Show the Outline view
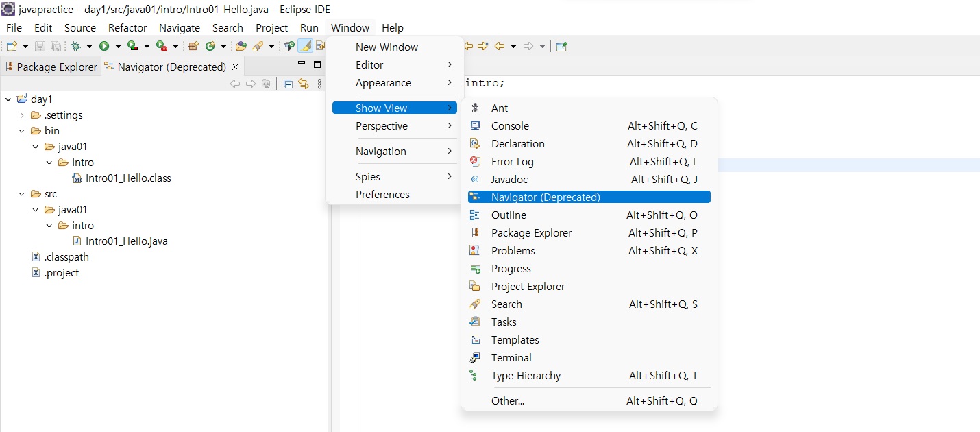980x432 pixels. (589, 215)
